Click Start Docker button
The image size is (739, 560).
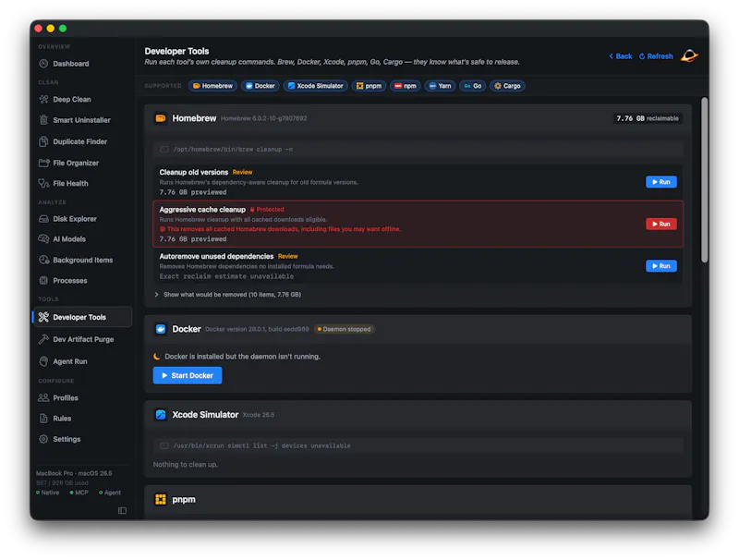click(x=188, y=375)
